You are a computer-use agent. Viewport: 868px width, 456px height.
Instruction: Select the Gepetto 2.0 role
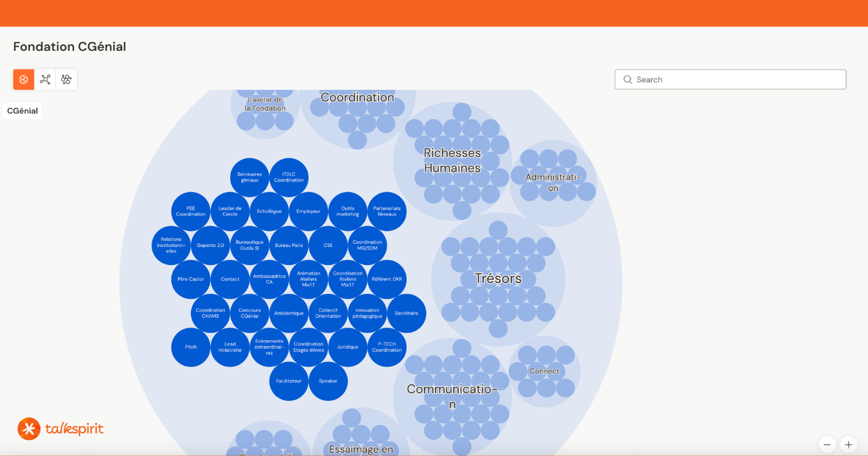coord(210,245)
